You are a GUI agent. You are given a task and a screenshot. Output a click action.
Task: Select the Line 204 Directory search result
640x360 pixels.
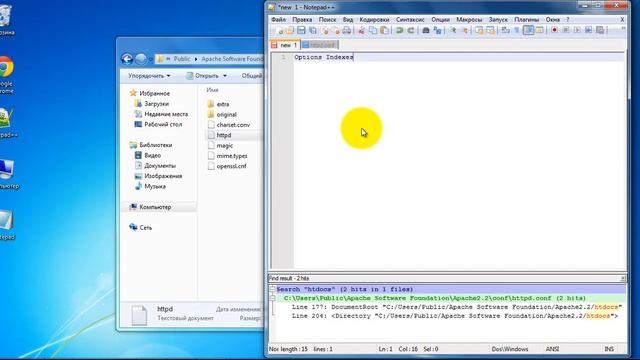pos(455,316)
